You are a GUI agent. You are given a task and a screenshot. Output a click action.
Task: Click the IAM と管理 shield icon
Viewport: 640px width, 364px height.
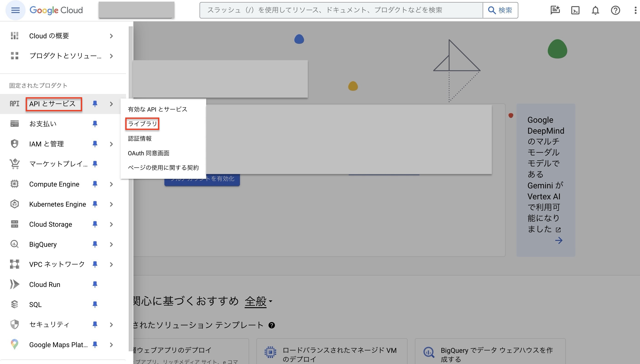pyautogui.click(x=15, y=144)
